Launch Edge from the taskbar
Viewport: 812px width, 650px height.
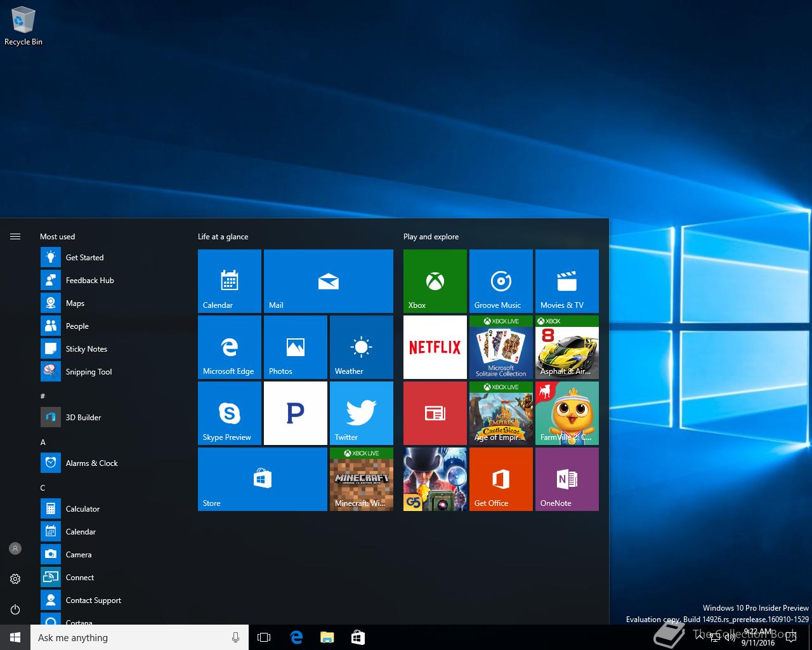[x=296, y=637]
